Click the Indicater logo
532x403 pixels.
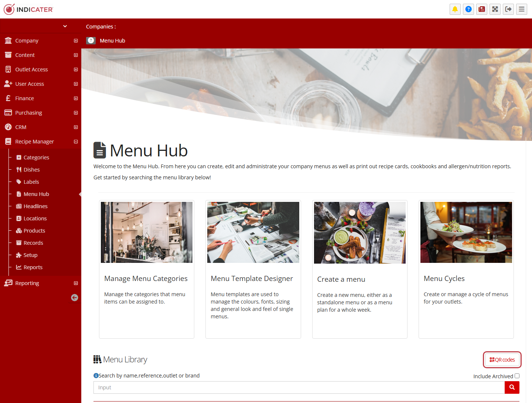pos(28,9)
